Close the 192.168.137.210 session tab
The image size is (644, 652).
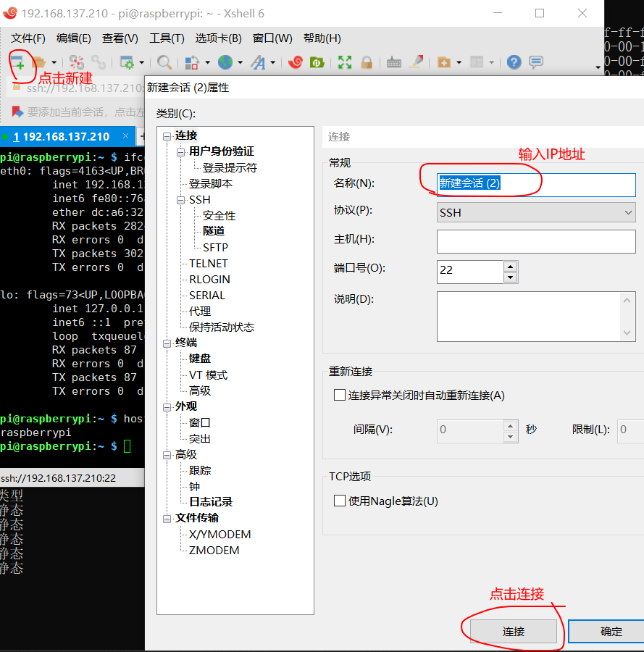(x=125, y=136)
